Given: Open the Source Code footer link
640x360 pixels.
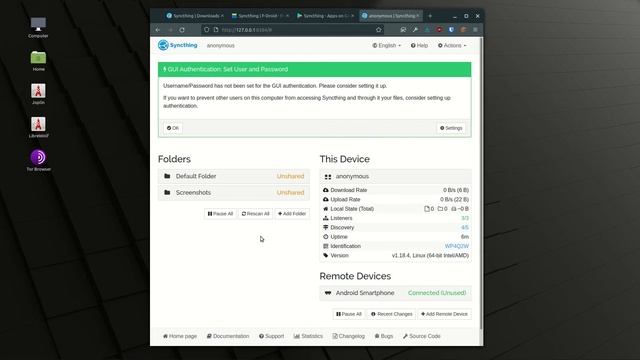Looking at the screenshot, I should [x=422, y=336].
